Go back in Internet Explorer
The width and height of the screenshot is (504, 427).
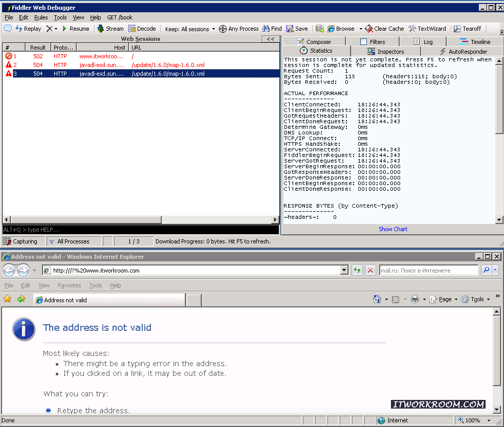[9, 270]
